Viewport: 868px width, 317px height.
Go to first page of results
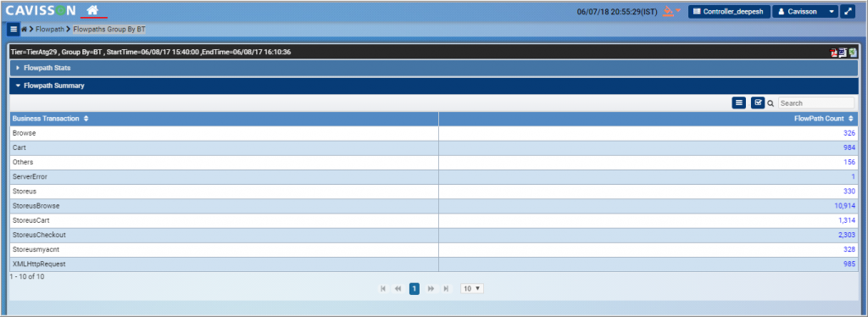[x=383, y=289]
